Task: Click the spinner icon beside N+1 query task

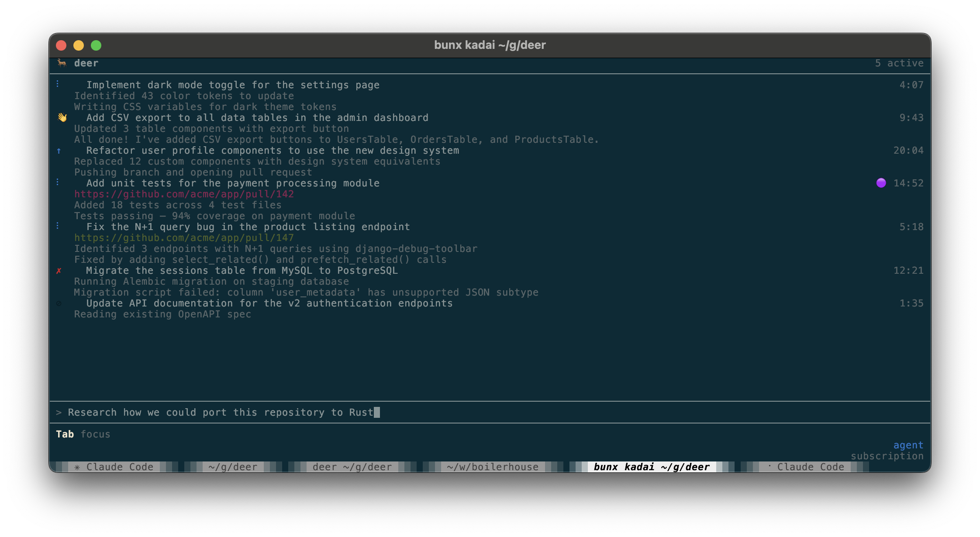Action: pos(58,226)
